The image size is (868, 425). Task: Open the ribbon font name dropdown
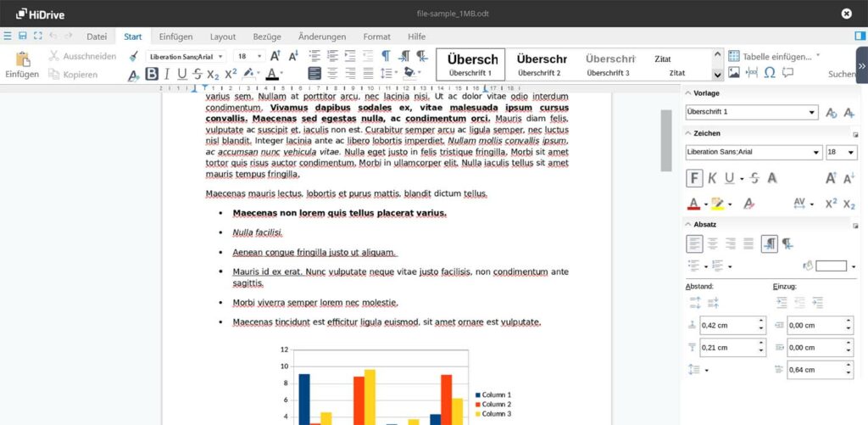[x=221, y=57]
